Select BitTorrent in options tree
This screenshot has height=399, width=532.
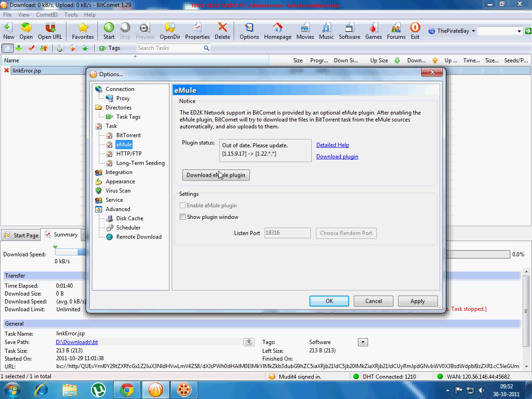click(x=128, y=135)
